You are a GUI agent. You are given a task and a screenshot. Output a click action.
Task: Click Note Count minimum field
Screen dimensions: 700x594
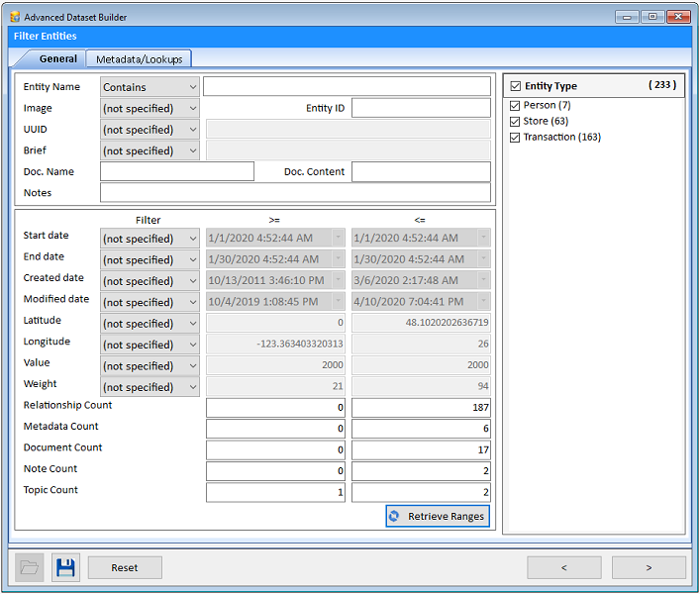point(275,471)
